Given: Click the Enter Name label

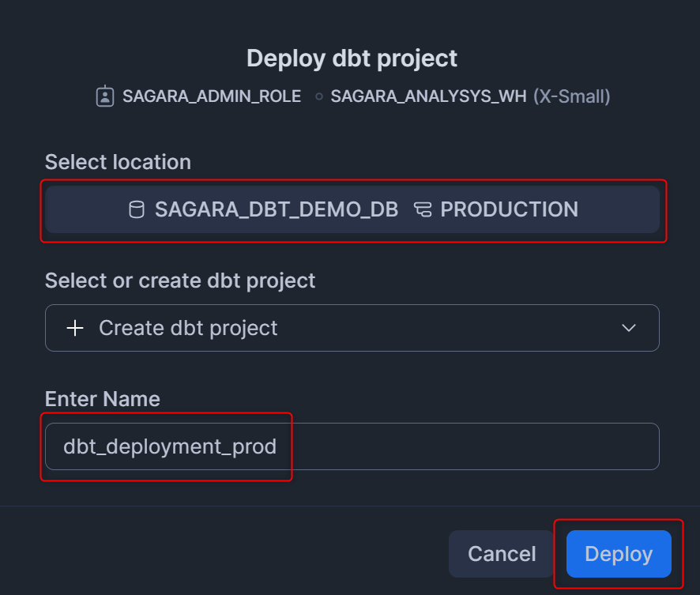Looking at the screenshot, I should pyautogui.click(x=102, y=399).
